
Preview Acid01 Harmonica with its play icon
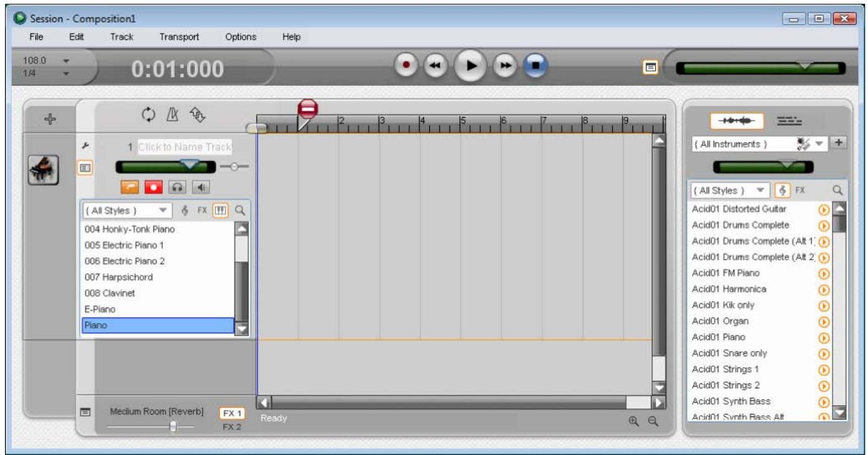(824, 289)
